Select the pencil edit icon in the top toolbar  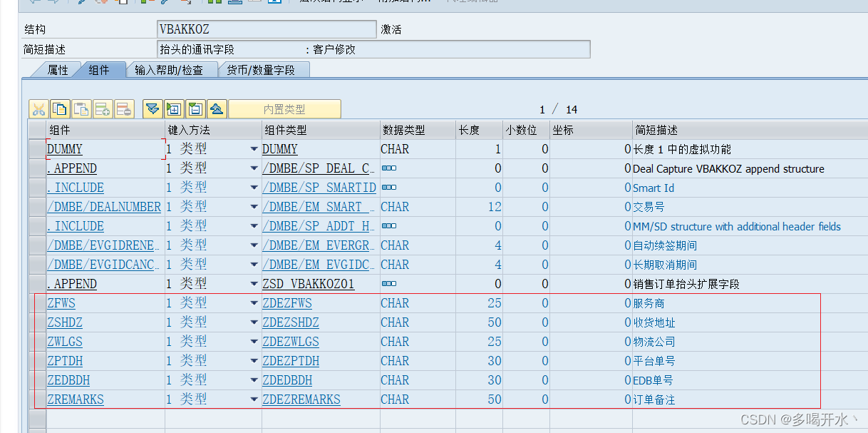tap(81, 2)
